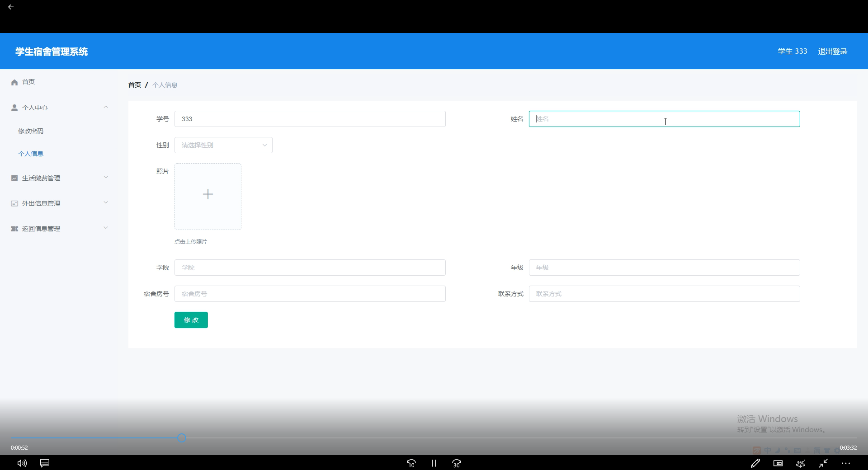Focus the 姓名 input field
This screenshot has height=470, width=868.
coord(665,119)
